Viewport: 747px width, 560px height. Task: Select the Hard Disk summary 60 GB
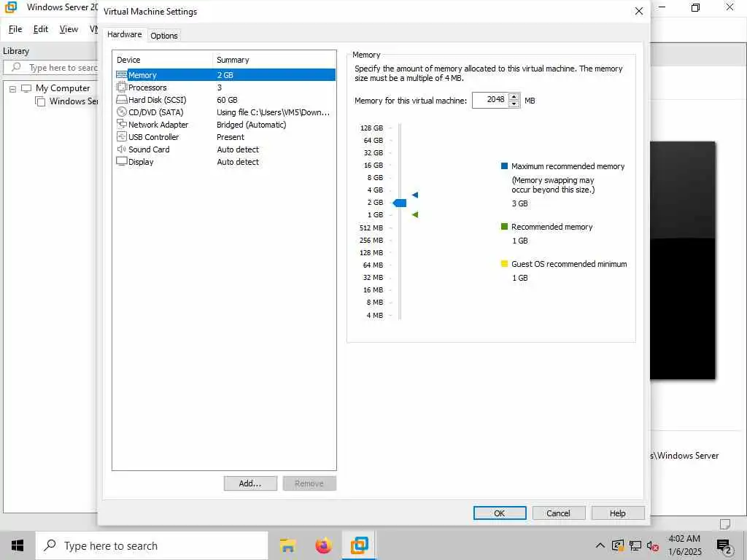pyautogui.click(x=227, y=100)
